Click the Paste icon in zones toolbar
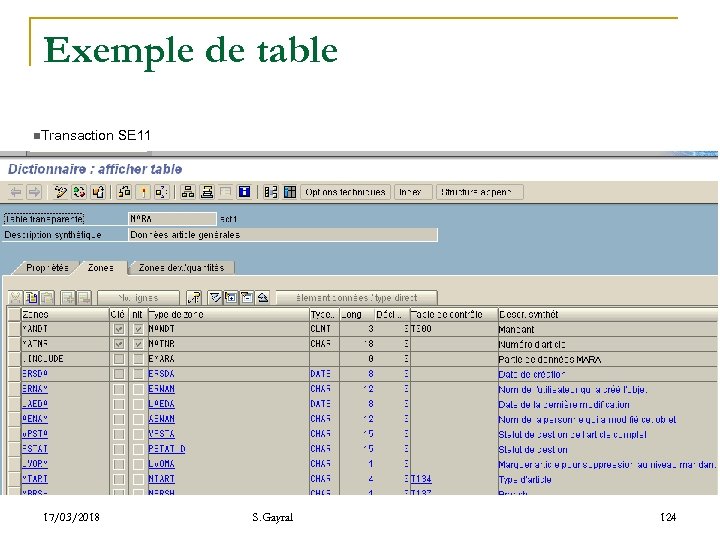This screenshot has height=540, width=720. (x=47, y=298)
